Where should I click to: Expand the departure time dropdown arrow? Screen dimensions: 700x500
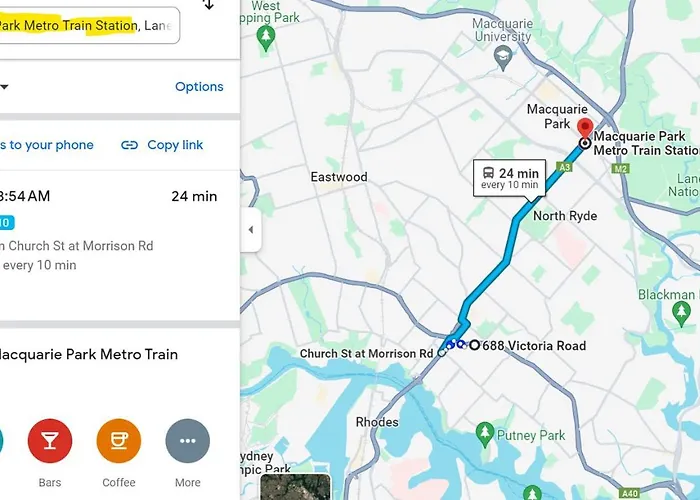pos(4,87)
